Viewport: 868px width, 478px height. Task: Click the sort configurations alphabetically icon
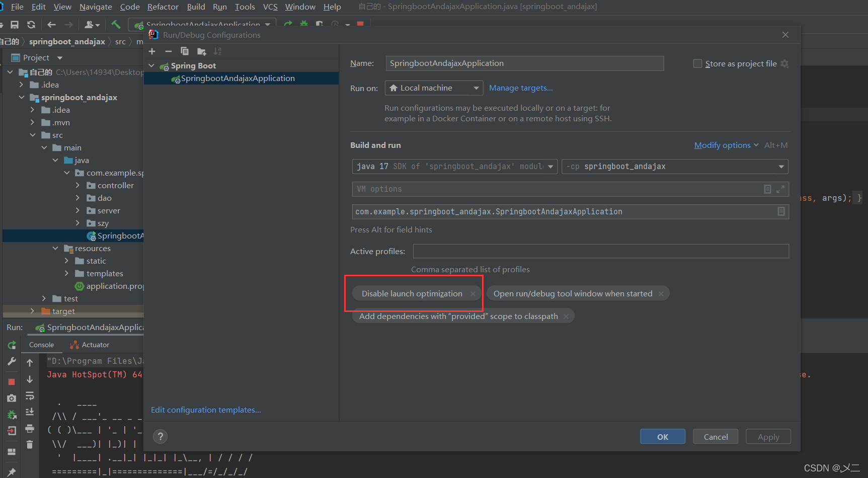pyautogui.click(x=217, y=51)
